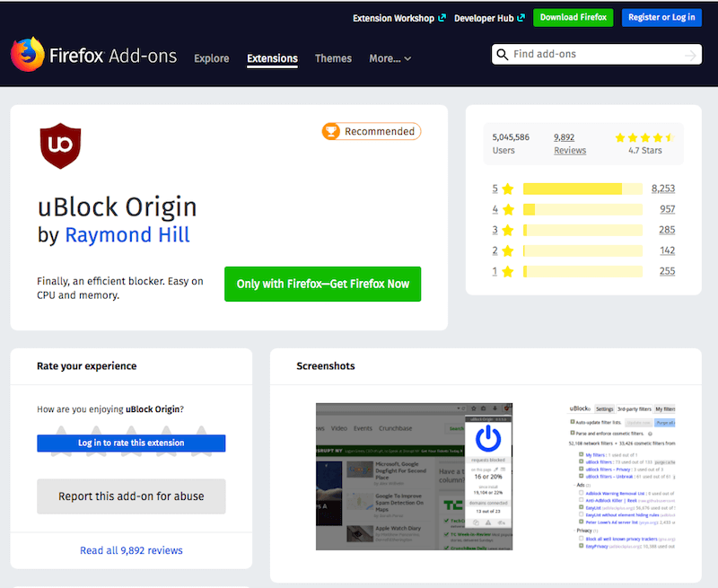Expand the More... menu
Image resolution: width=718 pixels, height=588 pixels.
click(x=390, y=58)
